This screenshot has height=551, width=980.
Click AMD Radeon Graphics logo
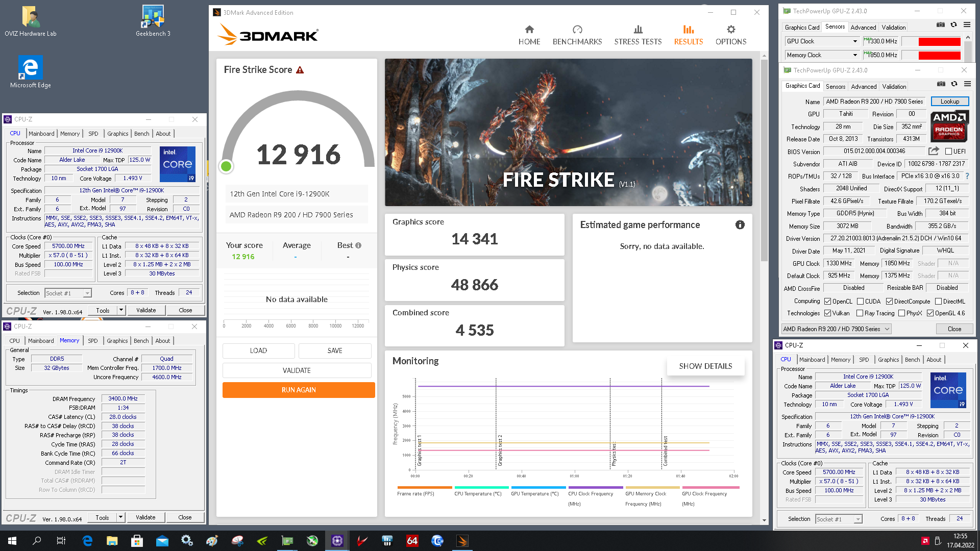click(x=949, y=127)
